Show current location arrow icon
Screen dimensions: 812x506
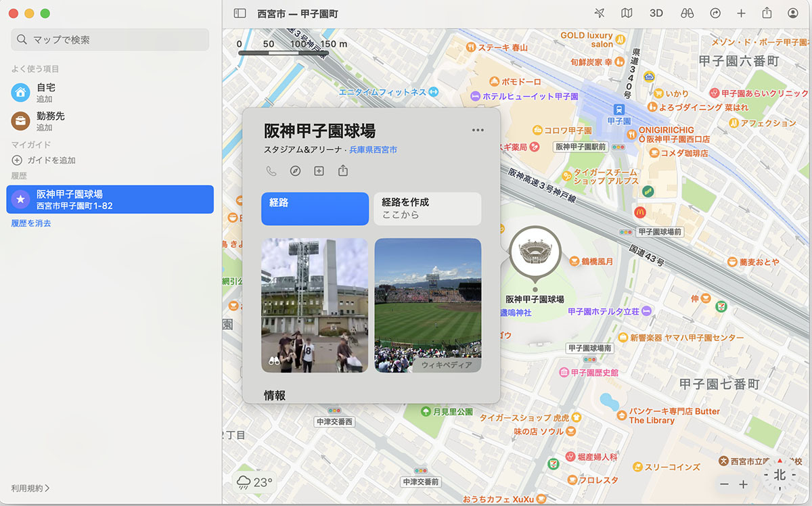click(599, 13)
